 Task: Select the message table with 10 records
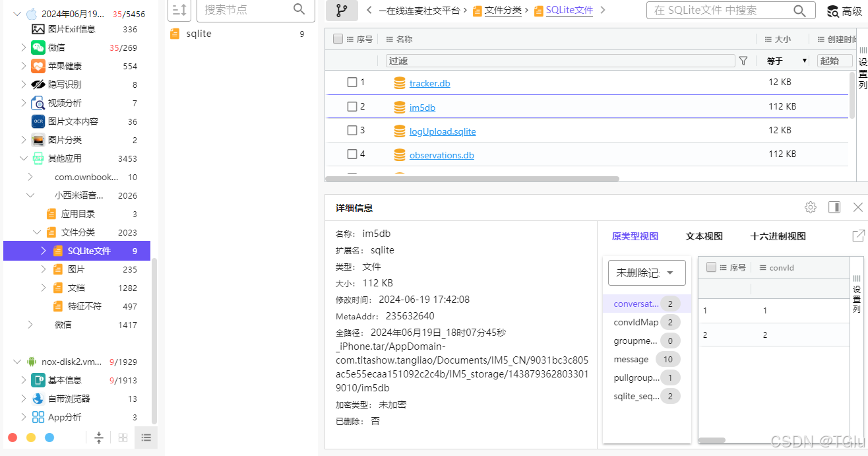[646, 359]
